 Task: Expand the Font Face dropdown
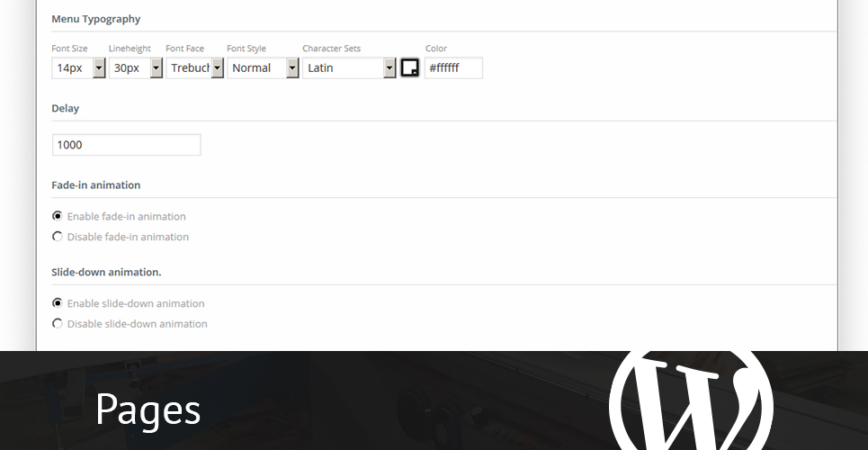(x=195, y=68)
